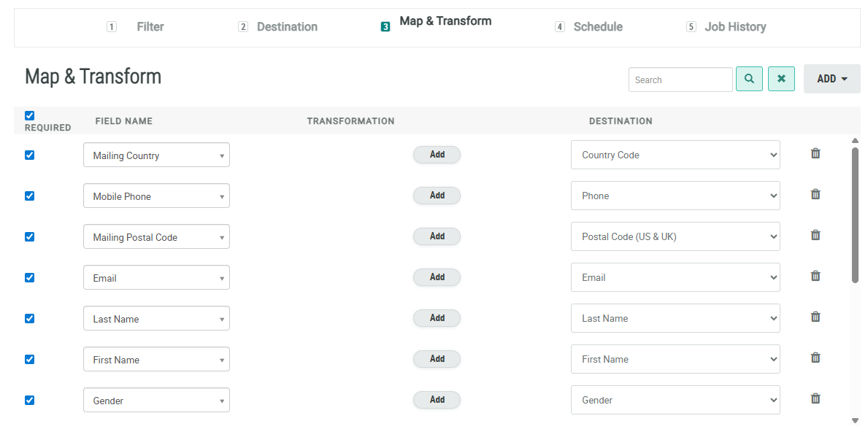Switch to the Destination step tab
The height and width of the screenshot is (440, 868).
(286, 27)
